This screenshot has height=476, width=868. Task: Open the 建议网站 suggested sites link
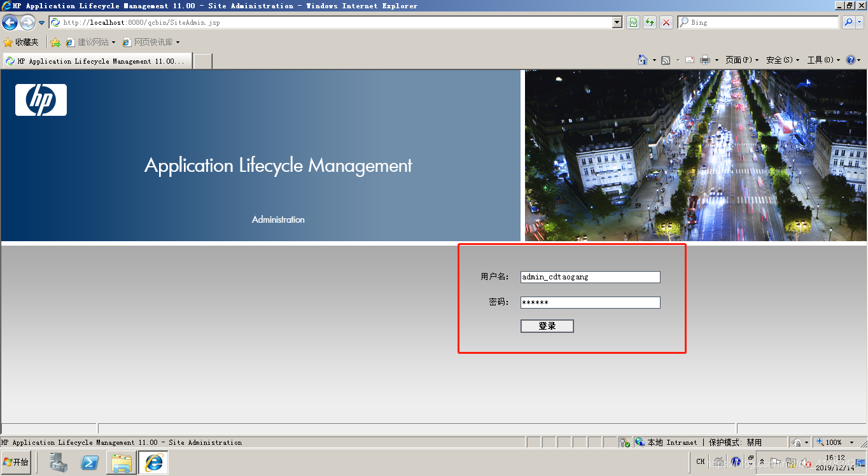coord(90,42)
